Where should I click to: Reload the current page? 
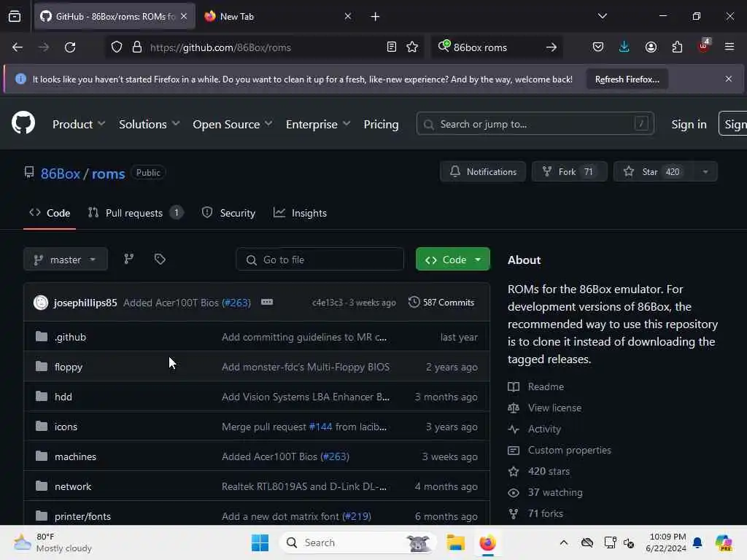[70, 47]
